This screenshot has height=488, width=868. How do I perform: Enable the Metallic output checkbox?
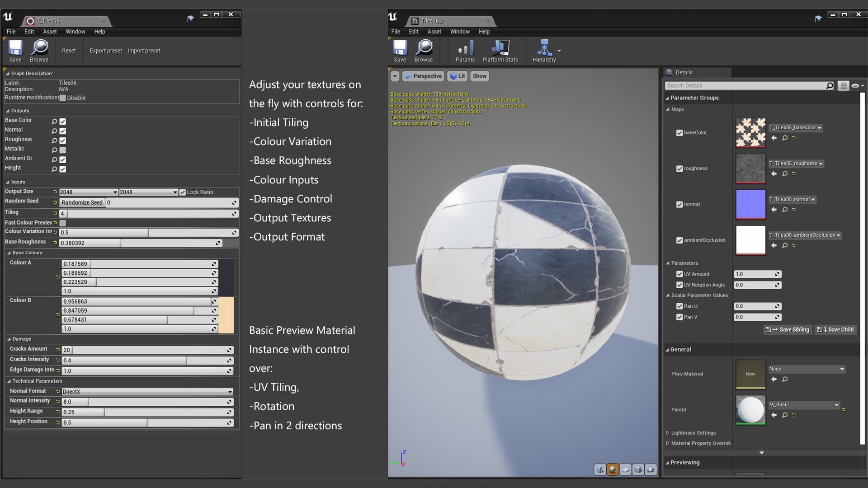point(63,150)
